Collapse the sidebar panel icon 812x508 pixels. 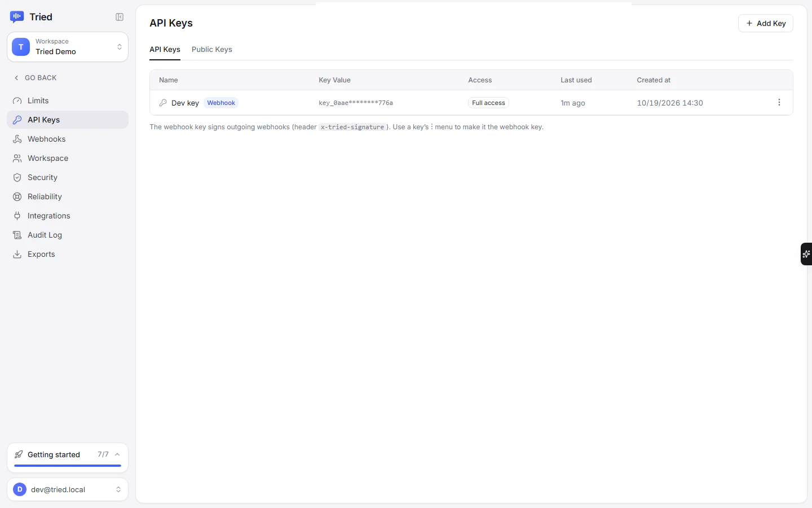(120, 17)
